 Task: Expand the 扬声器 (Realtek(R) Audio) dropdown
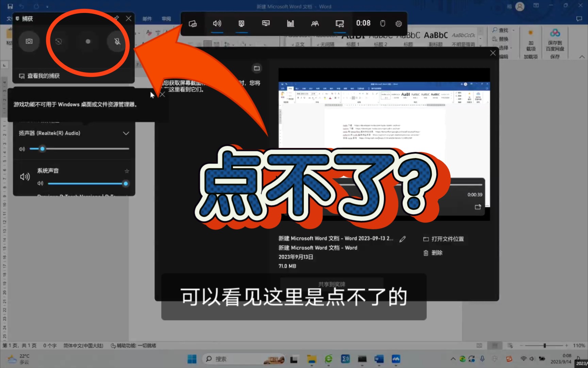(126, 133)
